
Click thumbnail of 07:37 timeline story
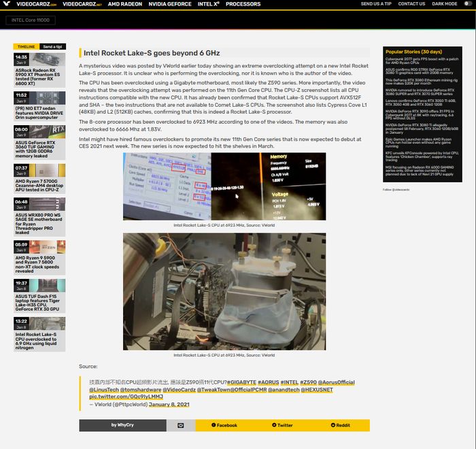pos(47,171)
